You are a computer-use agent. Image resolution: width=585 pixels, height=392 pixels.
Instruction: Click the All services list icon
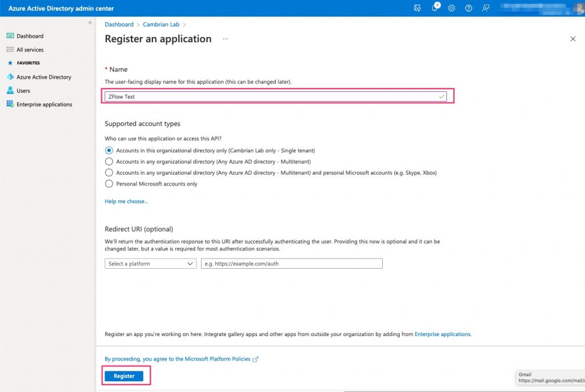click(10, 50)
